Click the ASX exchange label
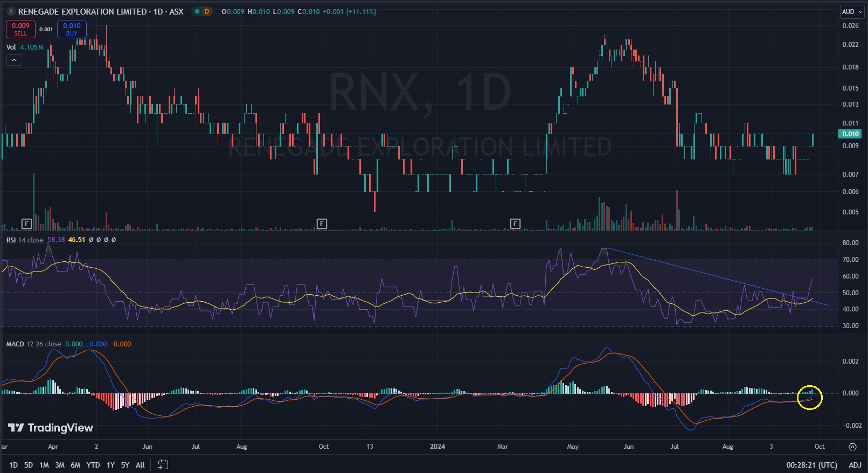Screen dimensions: 868x473 tap(176, 11)
